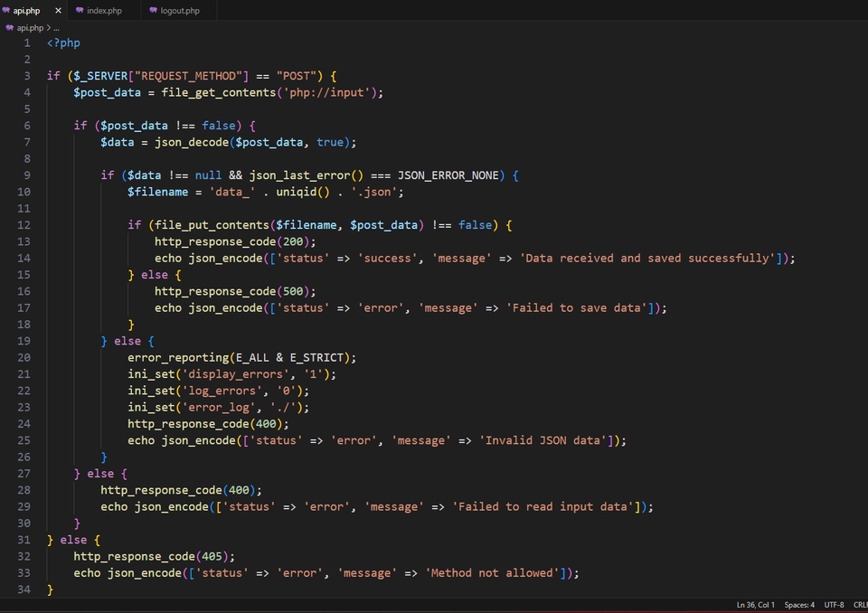Click E_STRICT constant on line 20
Image resolution: width=868 pixels, height=613 pixels.
coord(316,358)
